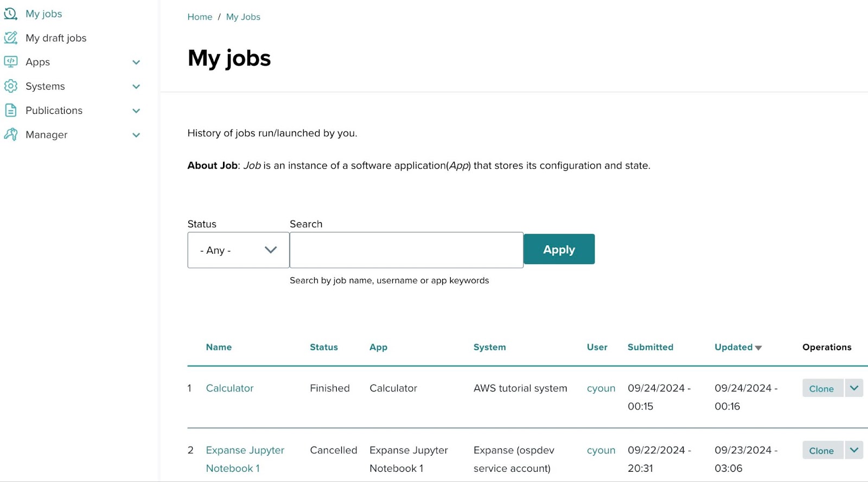The height and width of the screenshot is (482, 868).
Task: Expand the Publications sidebar submenu chevron
Action: point(136,111)
